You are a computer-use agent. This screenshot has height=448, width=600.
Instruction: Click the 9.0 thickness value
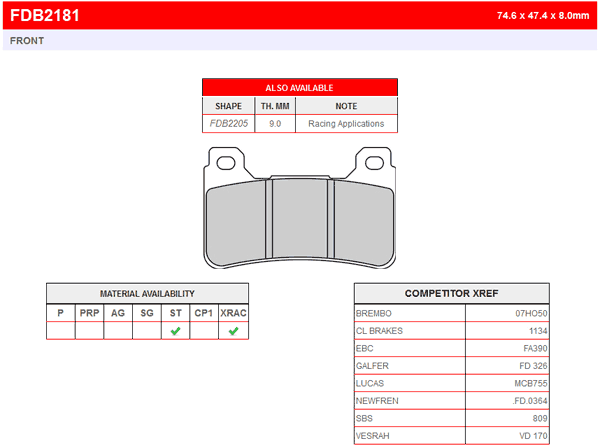click(275, 124)
